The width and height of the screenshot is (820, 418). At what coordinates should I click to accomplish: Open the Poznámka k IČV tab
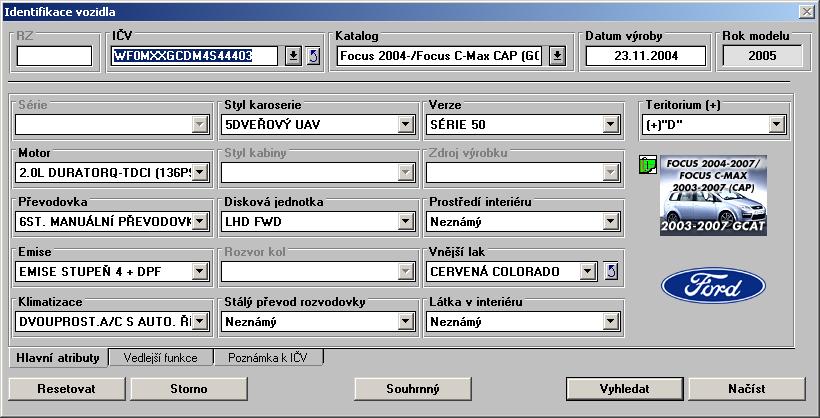tap(268, 357)
